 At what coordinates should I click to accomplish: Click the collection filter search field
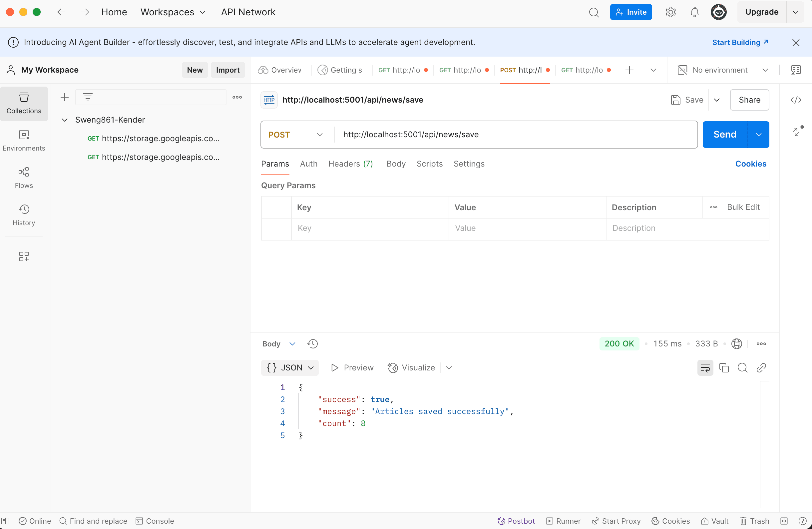pyautogui.click(x=151, y=97)
